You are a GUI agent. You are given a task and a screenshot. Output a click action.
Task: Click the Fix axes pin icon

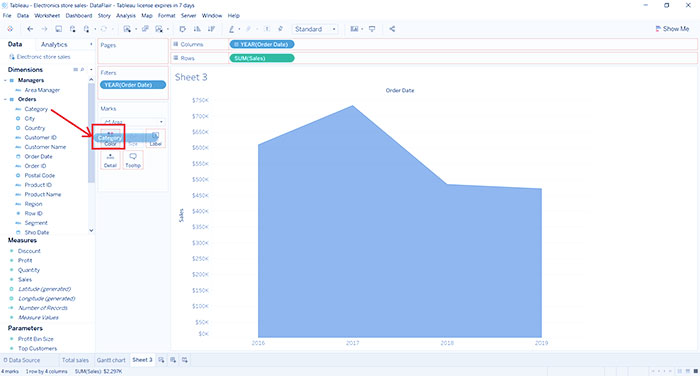[280, 29]
